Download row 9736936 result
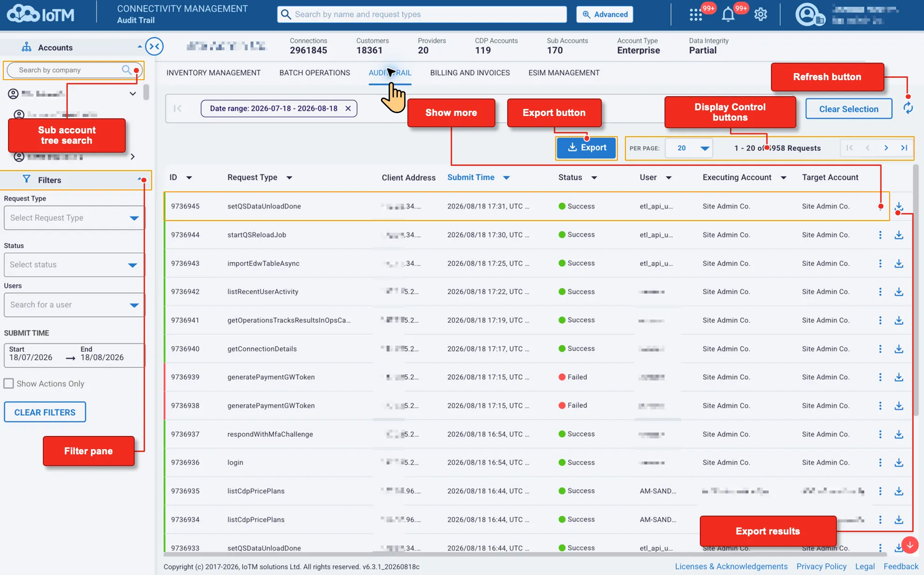The height and width of the screenshot is (575, 924). pyautogui.click(x=899, y=463)
